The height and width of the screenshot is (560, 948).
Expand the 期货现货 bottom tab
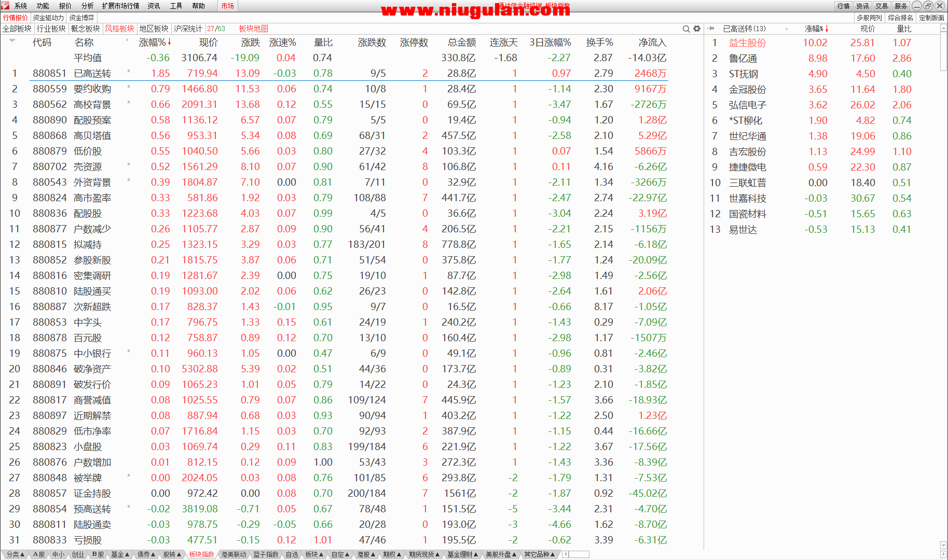424,554
